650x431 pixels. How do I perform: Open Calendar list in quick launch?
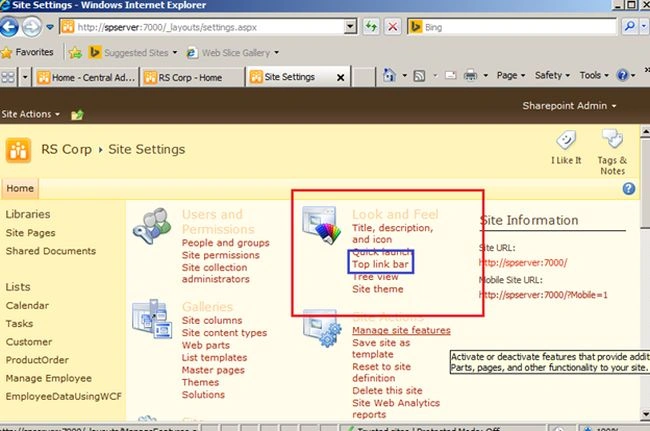27,306
